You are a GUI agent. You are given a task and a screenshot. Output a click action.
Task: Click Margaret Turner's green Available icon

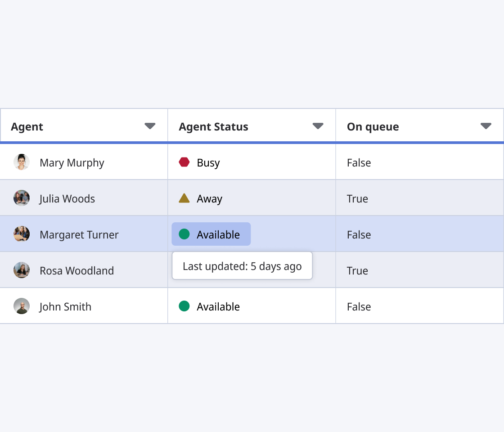[184, 234]
